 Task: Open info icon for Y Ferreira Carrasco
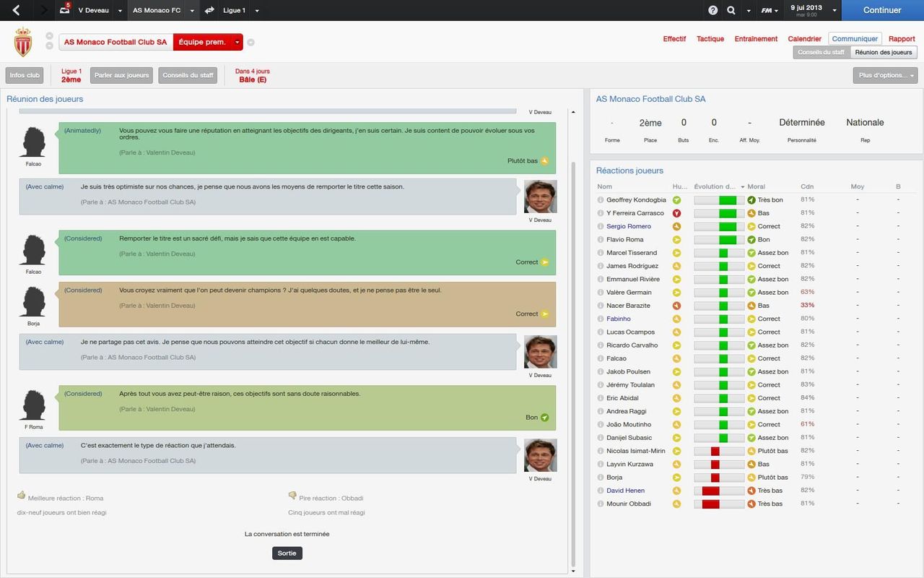[x=600, y=213]
